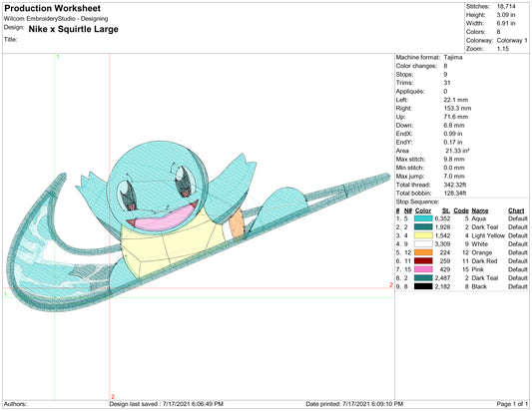Click the design name Nike x Squirtle Large
The height and width of the screenshot is (411, 532).
73,29
